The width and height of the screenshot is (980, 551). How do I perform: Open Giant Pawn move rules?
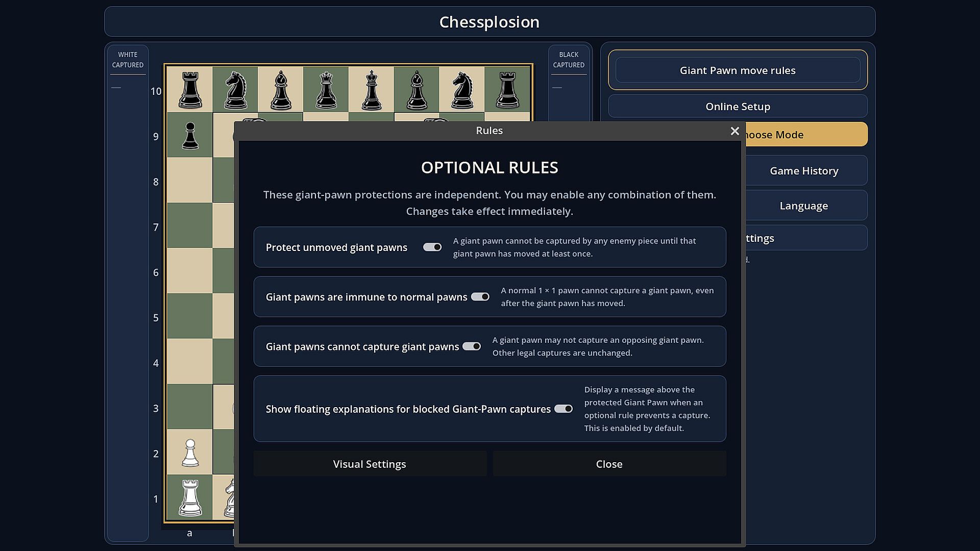point(738,70)
